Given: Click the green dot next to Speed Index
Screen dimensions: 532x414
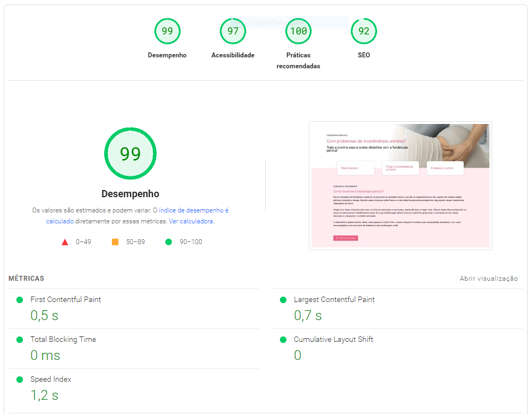Looking at the screenshot, I should coord(20,380).
